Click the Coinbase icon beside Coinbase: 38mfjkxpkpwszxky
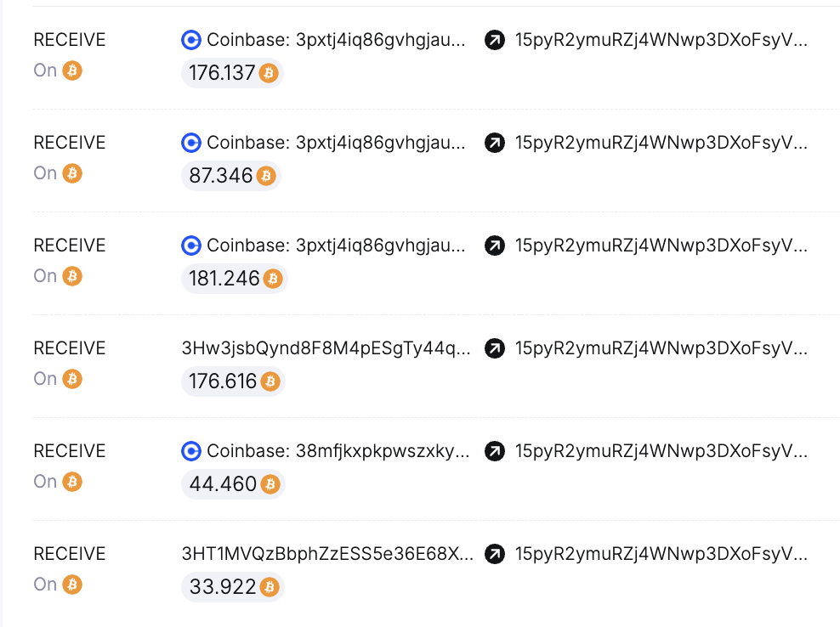 tap(190, 451)
